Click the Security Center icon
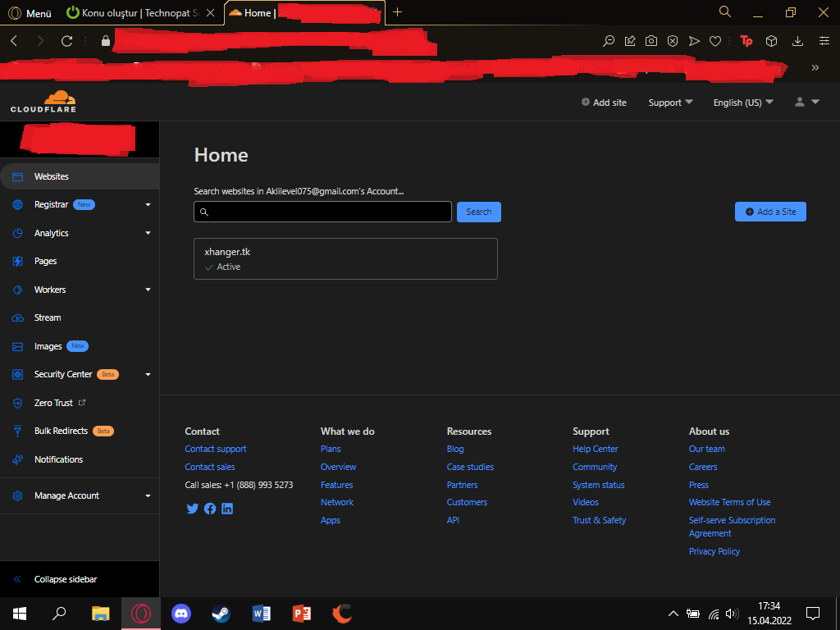This screenshot has width=840, height=630. click(x=18, y=374)
